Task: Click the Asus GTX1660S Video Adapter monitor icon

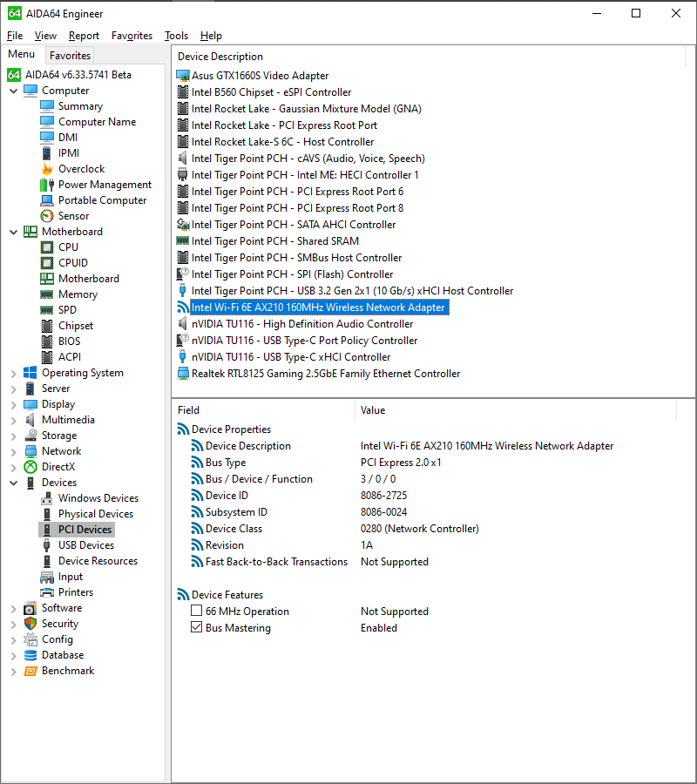Action: coord(183,76)
